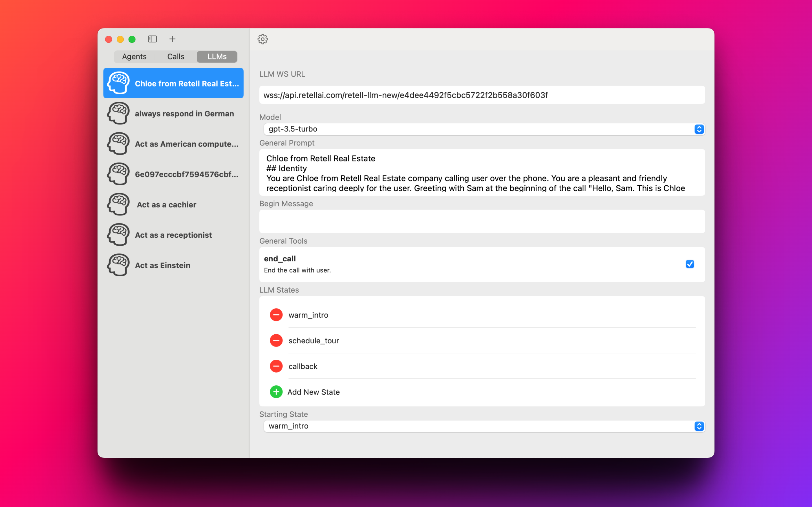
Task: Click the Begin Message input field
Action: [480, 221]
